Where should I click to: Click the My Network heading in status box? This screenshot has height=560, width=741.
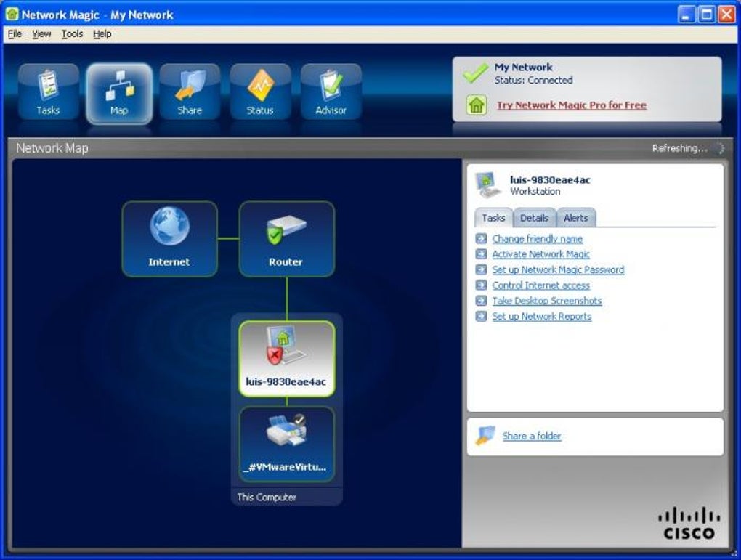523,67
